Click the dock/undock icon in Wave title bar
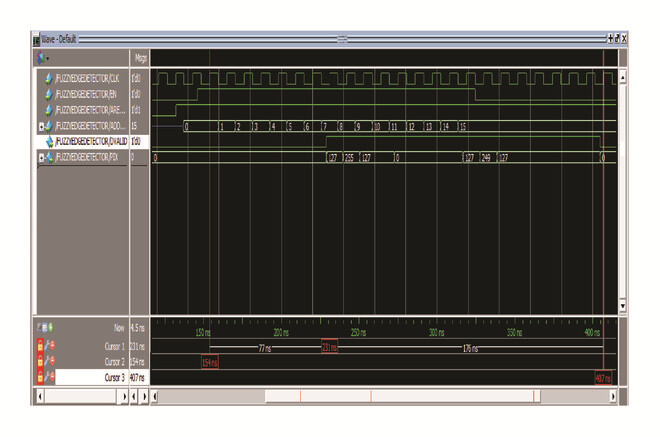Viewport: 660px width, 437px height. coord(617,39)
